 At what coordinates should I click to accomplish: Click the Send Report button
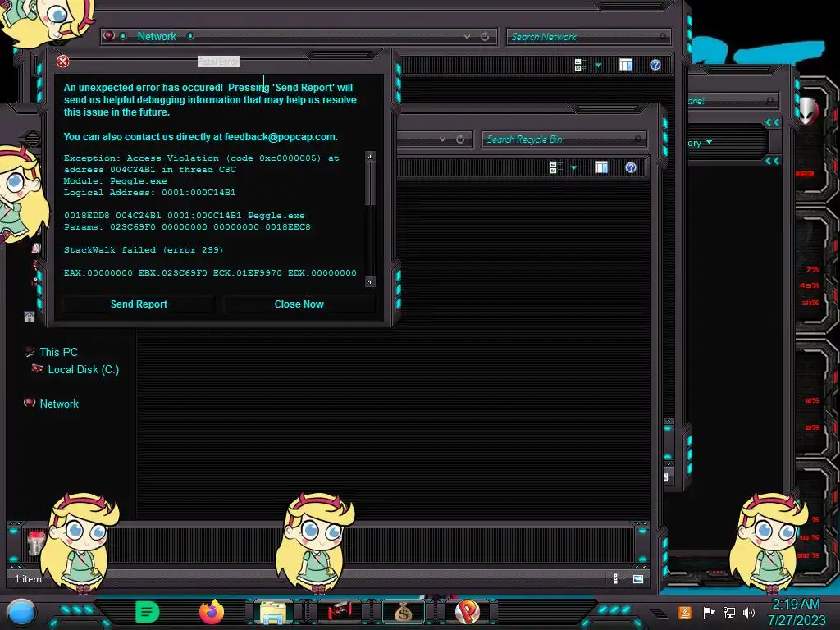click(139, 304)
